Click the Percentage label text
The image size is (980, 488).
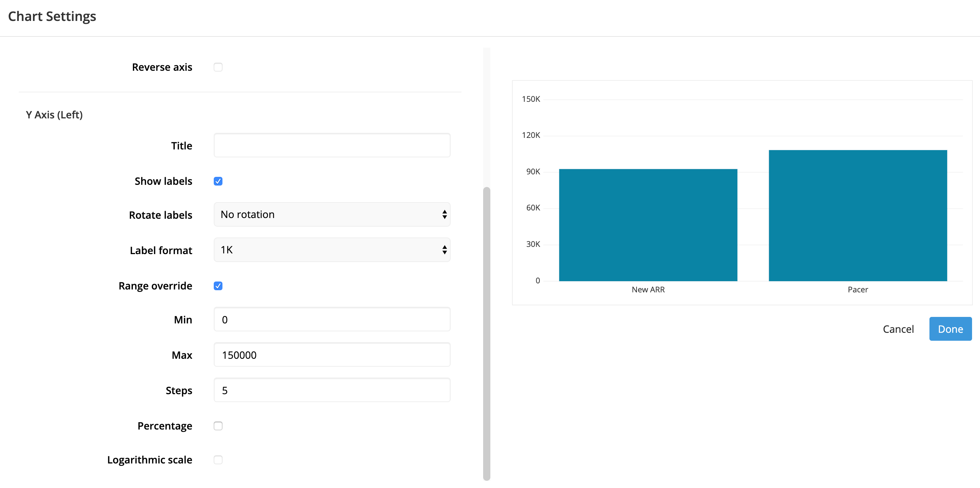point(165,426)
